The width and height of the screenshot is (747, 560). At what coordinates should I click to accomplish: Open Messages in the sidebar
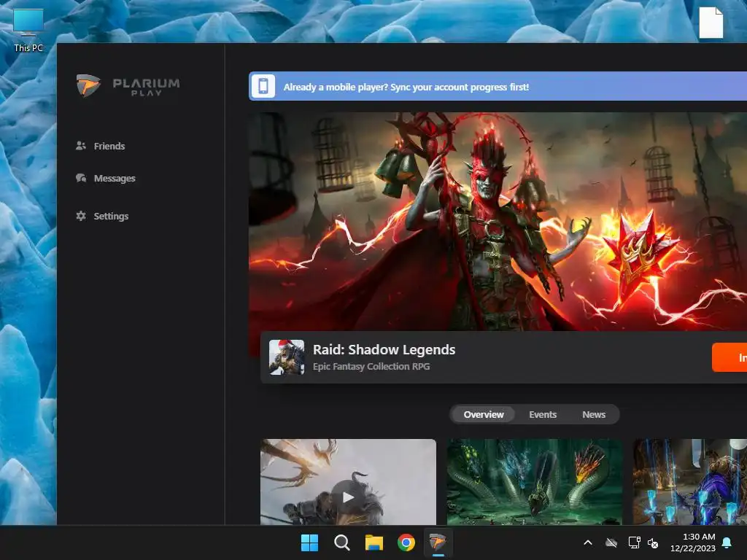(106, 178)
